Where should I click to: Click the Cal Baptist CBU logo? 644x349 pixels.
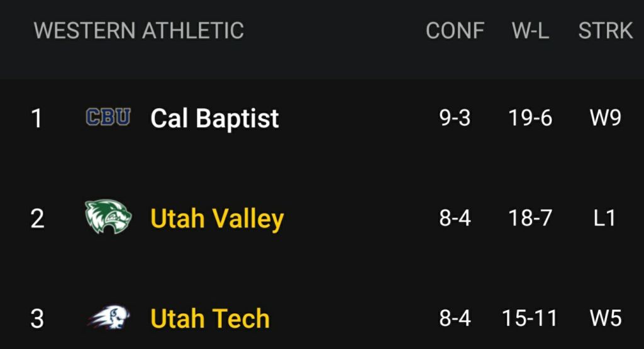tap(108, 118)
